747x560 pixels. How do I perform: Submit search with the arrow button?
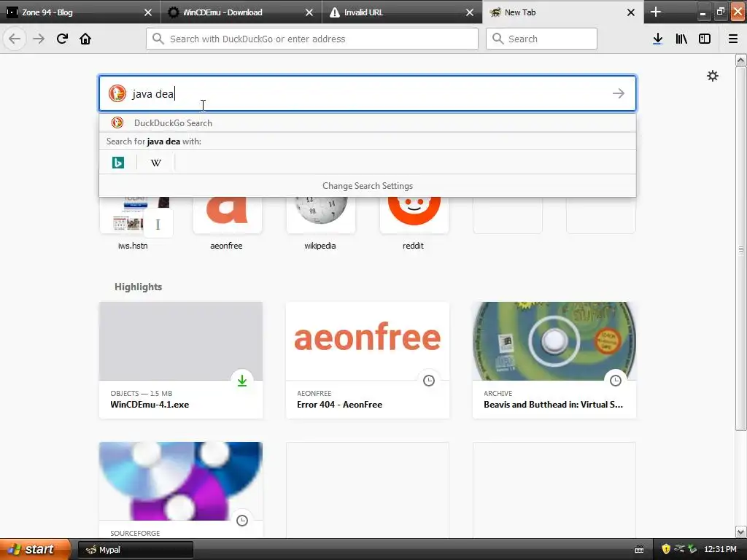(x=619, y=93)
